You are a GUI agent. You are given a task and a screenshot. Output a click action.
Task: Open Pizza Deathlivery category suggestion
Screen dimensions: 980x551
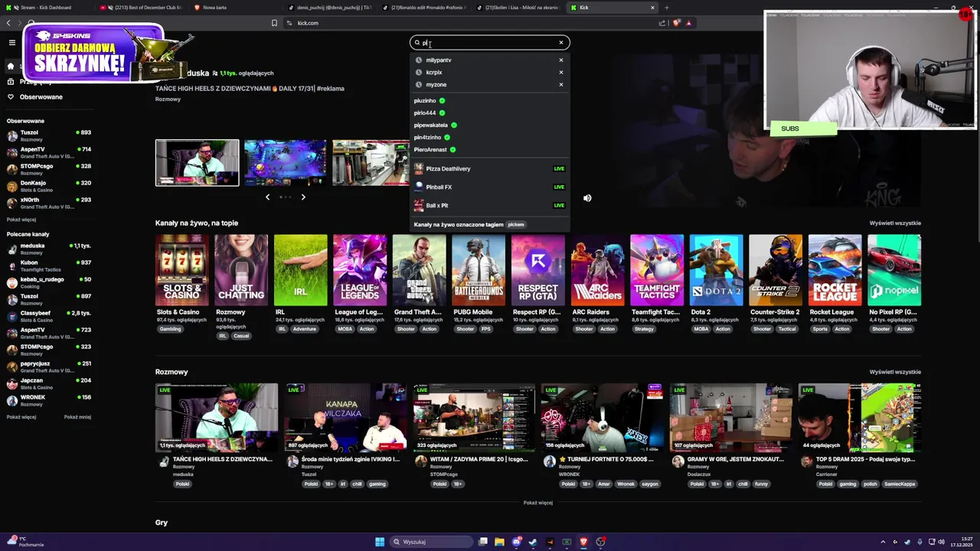489,168
